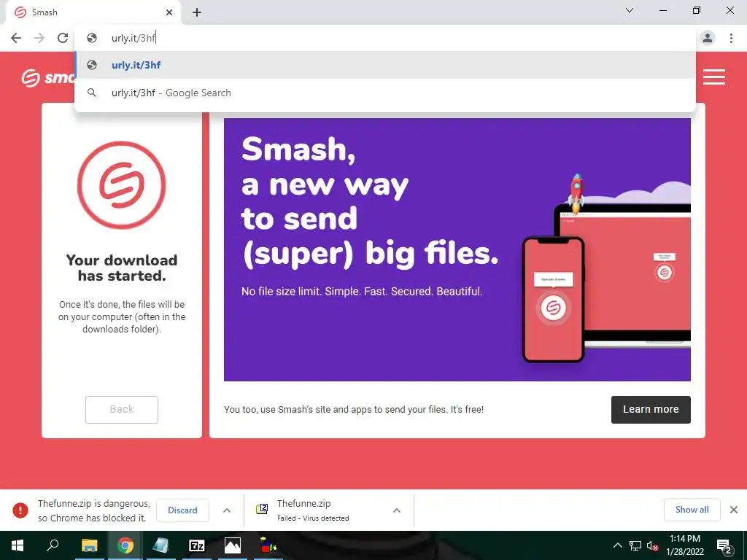
Task: Close the Smash tab
Action: (169, 12)
